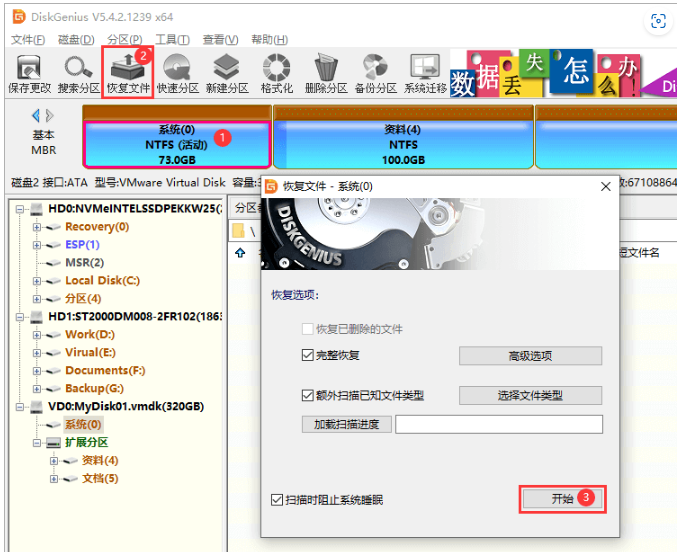
Task: Open the 查看(V) menu
Action: tap(220, 40)
